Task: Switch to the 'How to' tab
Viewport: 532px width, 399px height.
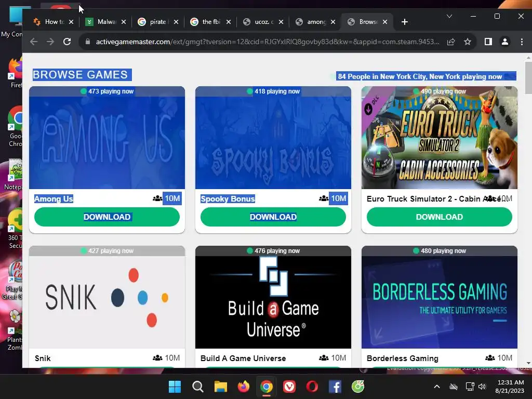Action: tap(48, 22)
